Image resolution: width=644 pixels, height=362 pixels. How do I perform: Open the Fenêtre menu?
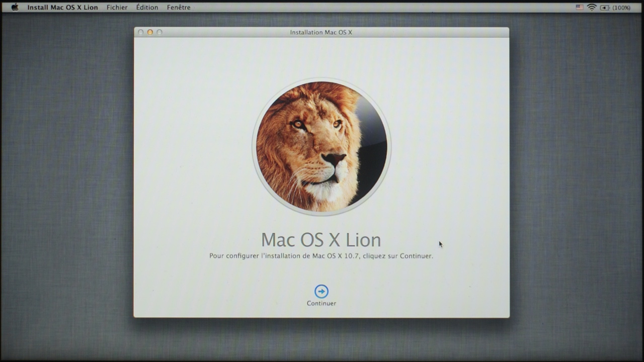(x=179, y=8)
